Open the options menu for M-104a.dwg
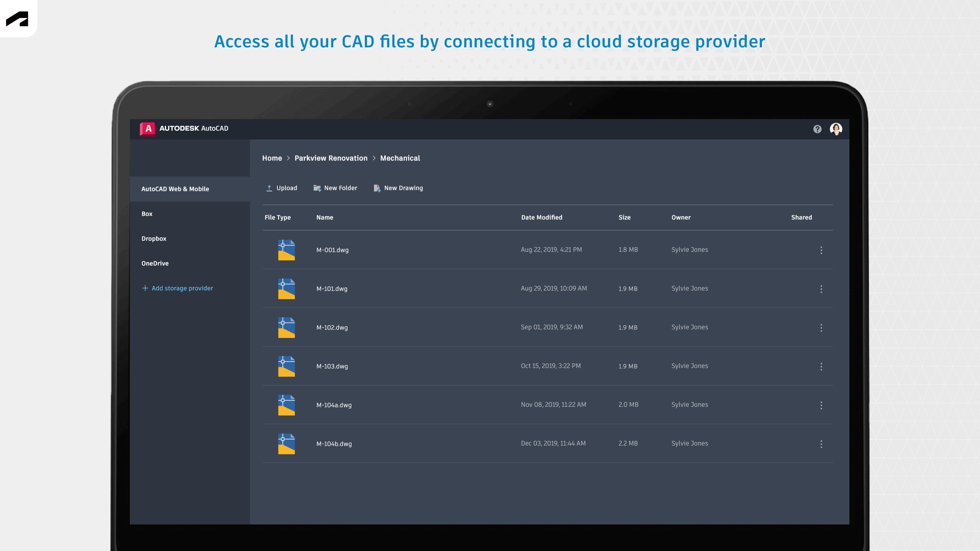Image resolution: width=980 pixels, height=551 pixels. [x=821, y=405]
